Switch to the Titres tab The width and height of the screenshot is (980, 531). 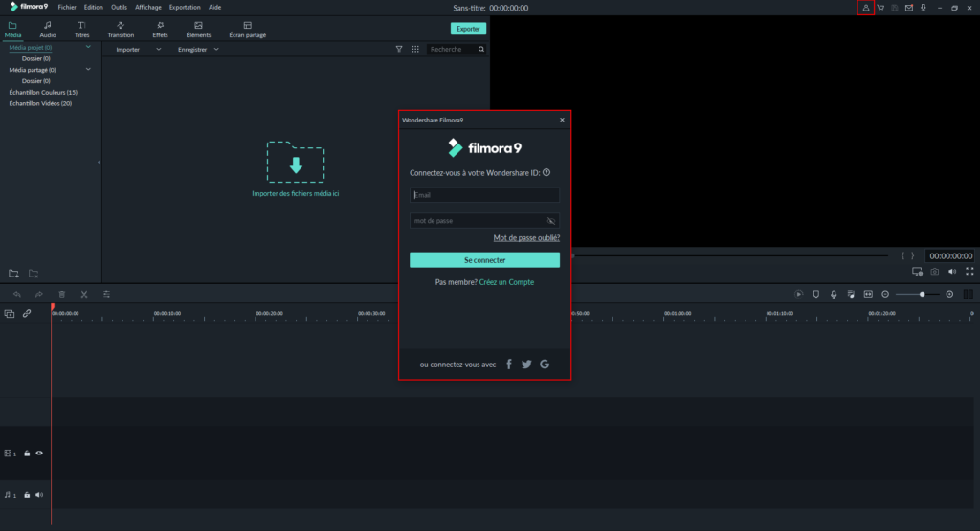(x=82, y=30)
